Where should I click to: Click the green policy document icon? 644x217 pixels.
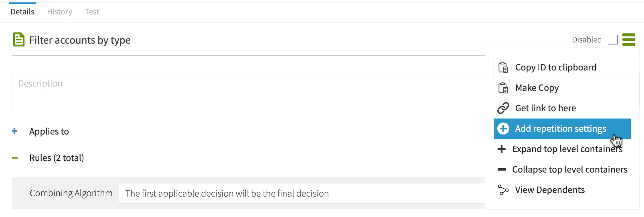point(18,40)
